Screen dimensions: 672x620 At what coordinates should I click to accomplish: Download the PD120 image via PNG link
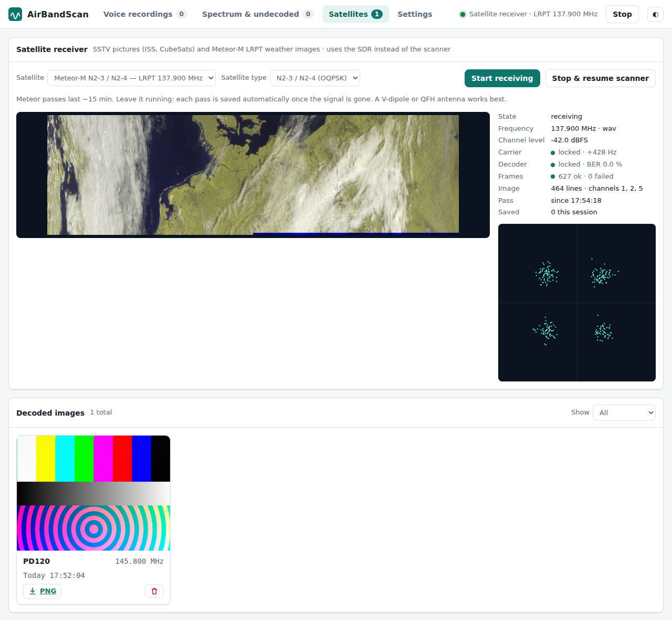(42, 591)
